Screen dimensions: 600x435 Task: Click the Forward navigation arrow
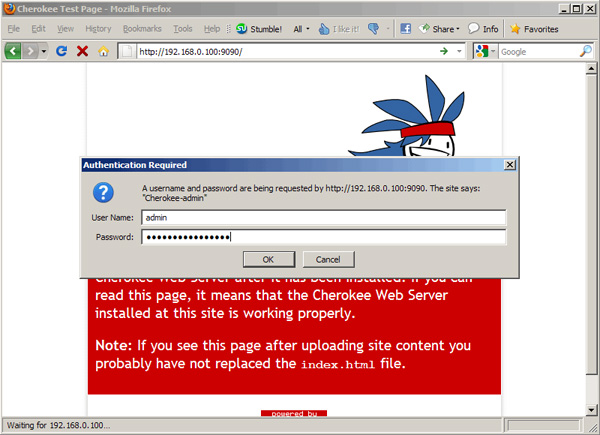(x=30, y=51)
